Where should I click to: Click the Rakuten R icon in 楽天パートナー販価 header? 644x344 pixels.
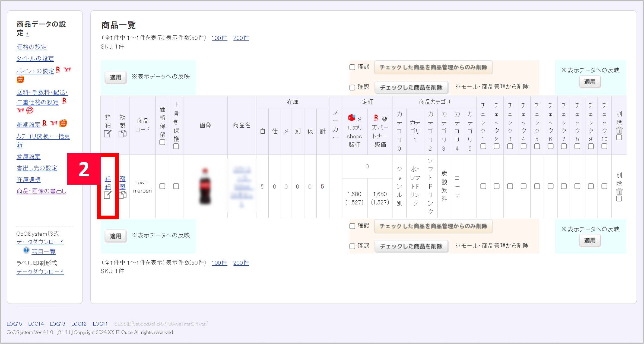(x=376, y=118)
